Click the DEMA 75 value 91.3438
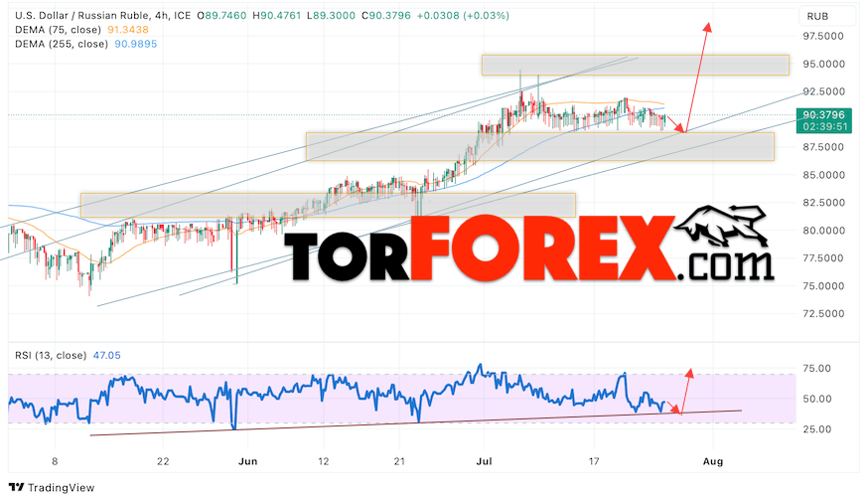This screenshot has height=502, width=868. (128, 30)
